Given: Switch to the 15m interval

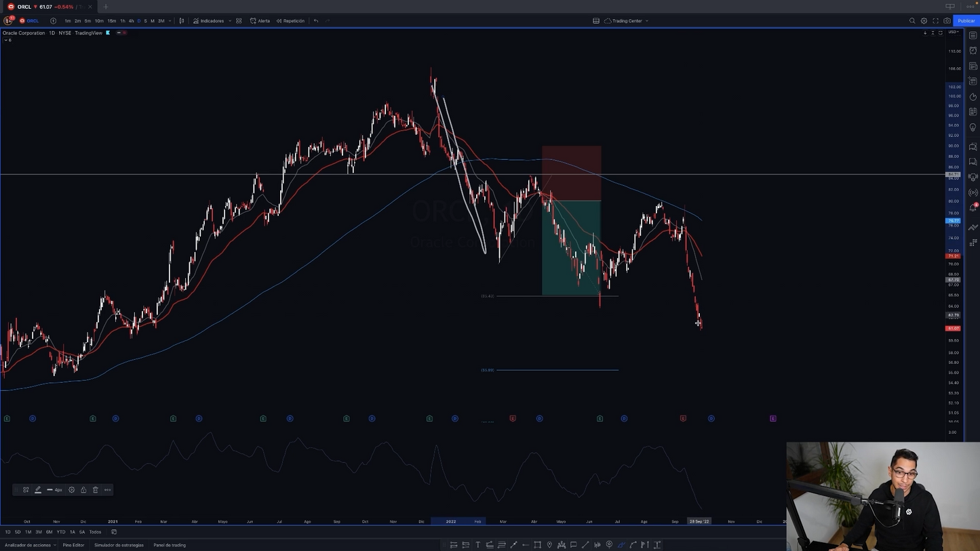Looking at the screenshot, I should tap(112, 21).
